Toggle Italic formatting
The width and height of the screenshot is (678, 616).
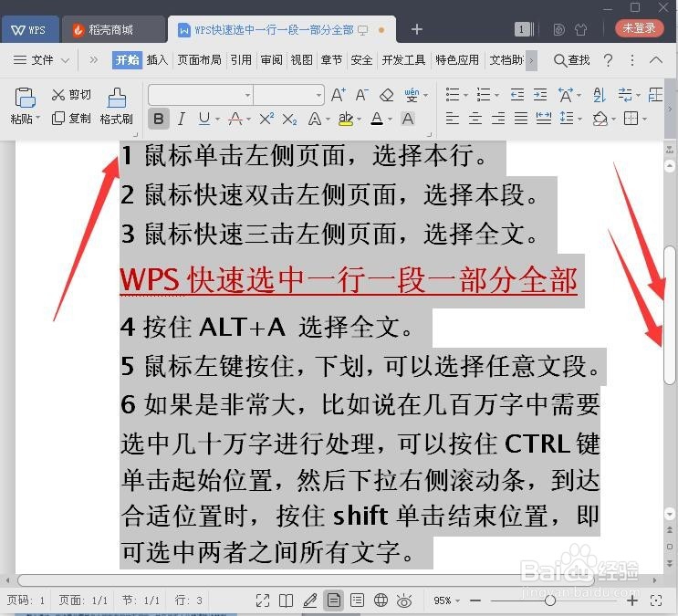[x=182, y=119]
